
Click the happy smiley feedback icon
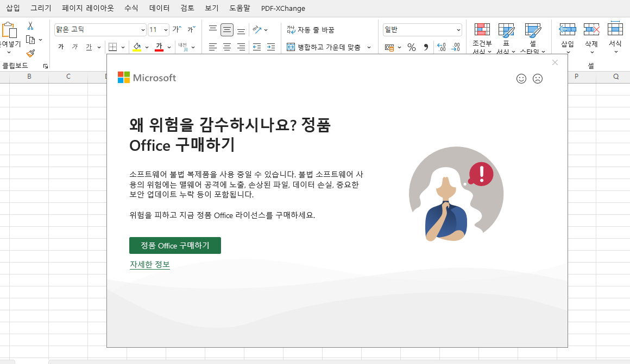pyautogui.click(x=521, y=79)
